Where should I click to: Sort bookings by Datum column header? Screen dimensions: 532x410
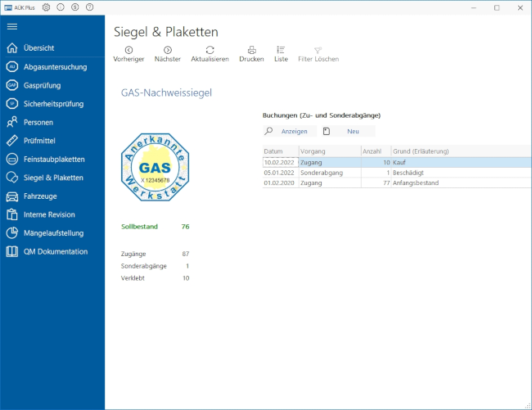click(x=279, y=151)
